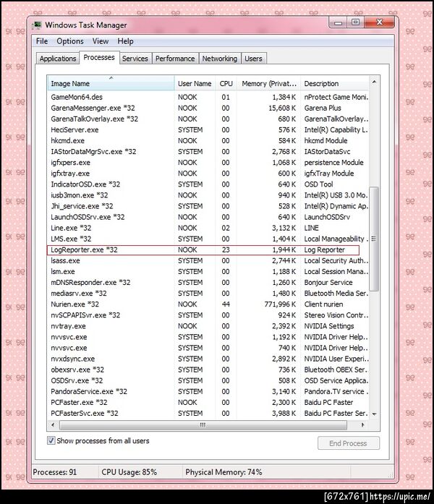Image resolution: width=434 pixels, height=504 pixels.
Task: Click the horizontal scrollbar thumb
Action: 203,425
